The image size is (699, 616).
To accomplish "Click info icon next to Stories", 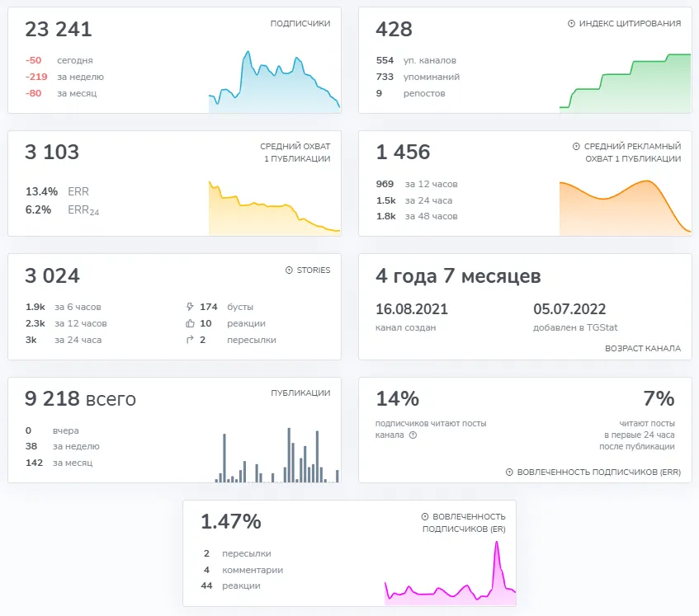I will click(x=289, y=270).
